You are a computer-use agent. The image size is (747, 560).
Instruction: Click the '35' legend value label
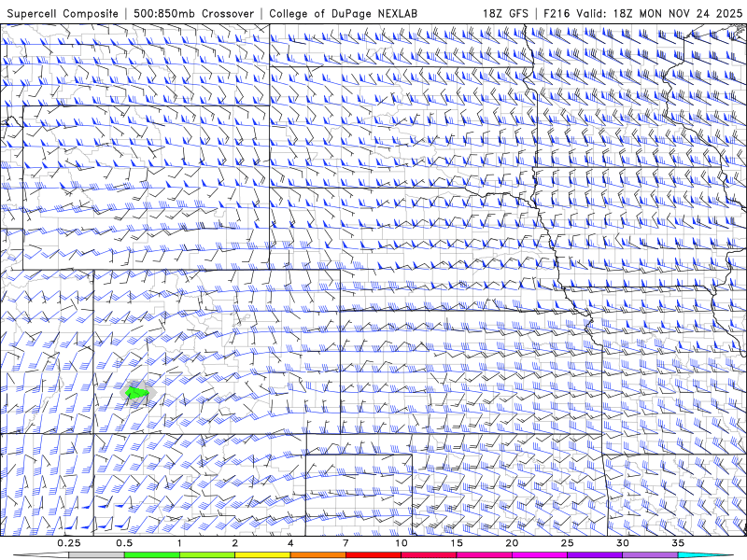pyautogui.click(x=678, y=543)
